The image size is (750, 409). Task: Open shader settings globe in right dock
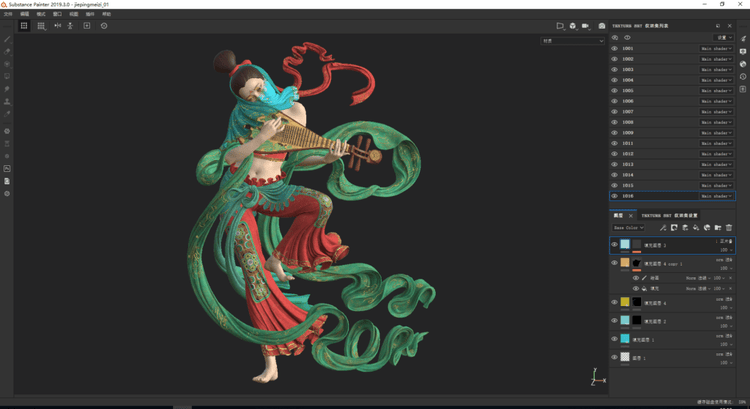743,64
